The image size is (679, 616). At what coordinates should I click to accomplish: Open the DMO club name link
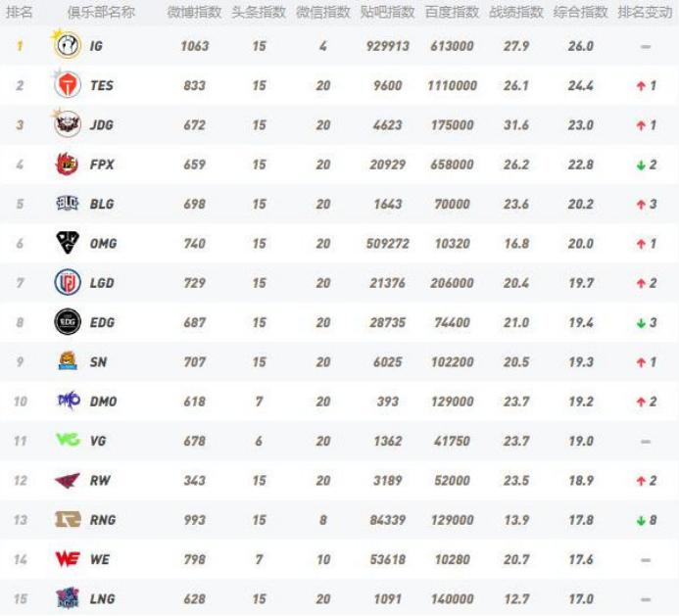pyautogui.click(x=103, y=402)
